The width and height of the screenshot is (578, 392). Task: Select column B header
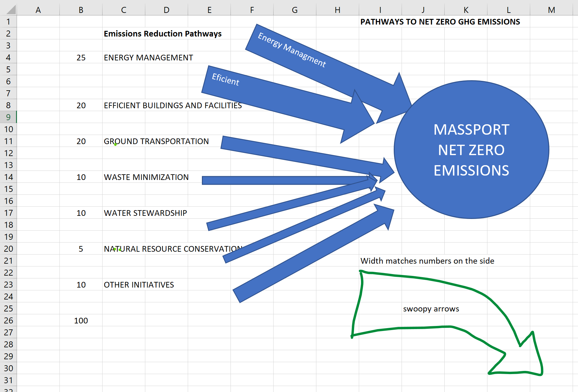click(x=81, y=10)
